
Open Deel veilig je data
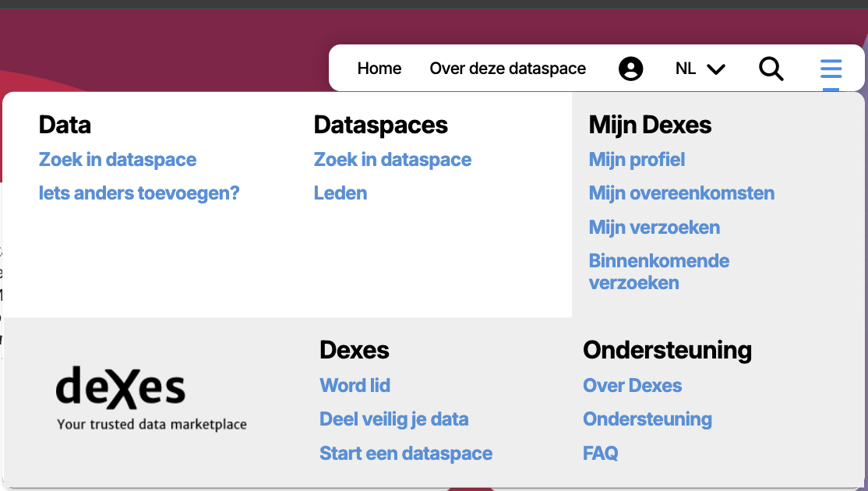tap(394, 419)
